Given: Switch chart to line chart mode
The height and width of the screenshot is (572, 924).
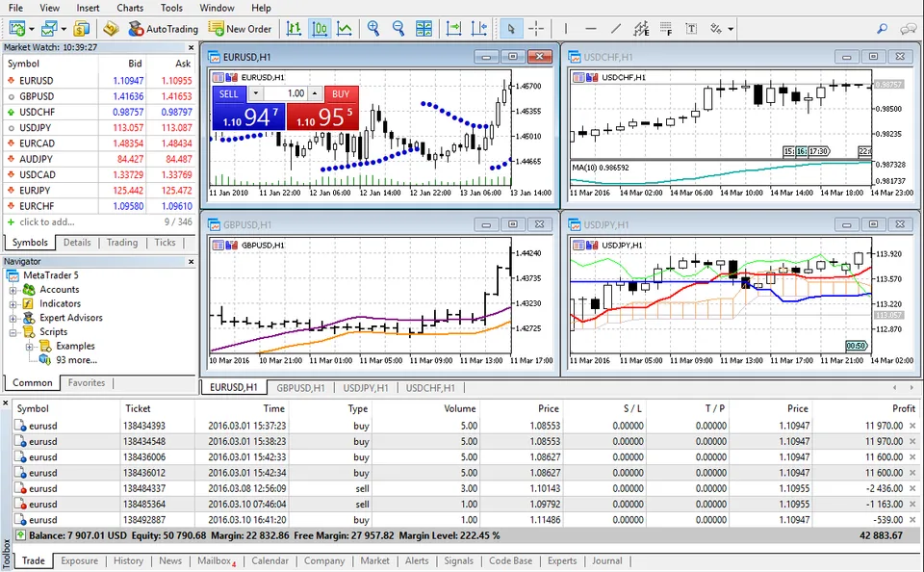Looking at the screenshot, I should click(345, 28).
